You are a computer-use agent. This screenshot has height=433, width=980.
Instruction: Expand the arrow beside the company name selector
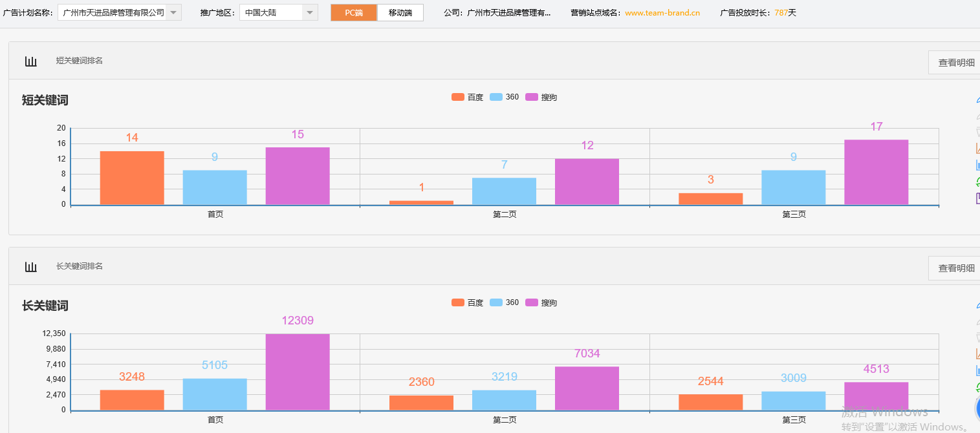[x=172, y=12]
